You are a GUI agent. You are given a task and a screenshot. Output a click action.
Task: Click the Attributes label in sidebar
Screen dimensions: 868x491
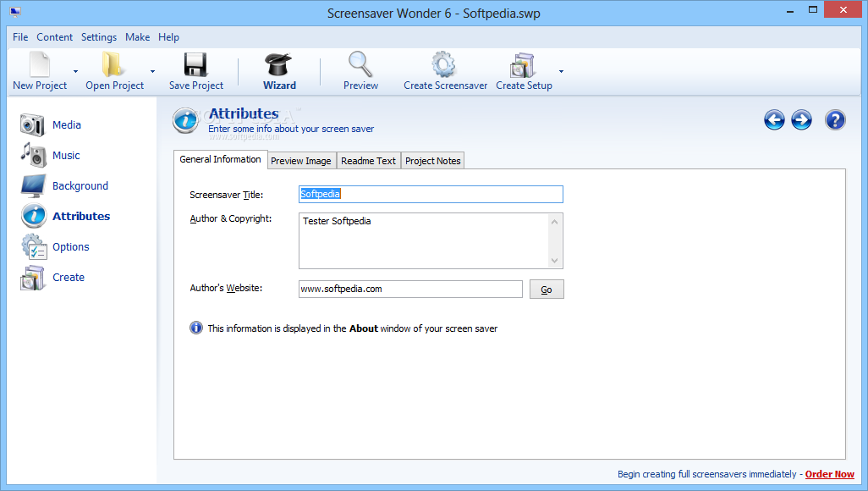[81, 216]
